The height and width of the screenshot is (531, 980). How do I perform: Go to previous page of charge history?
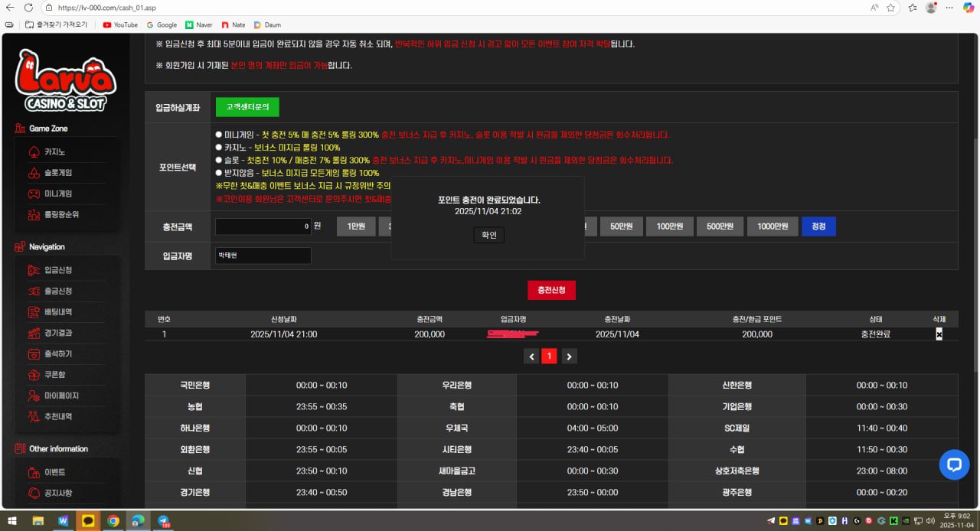pyautogui.click(x=531, y=356)
